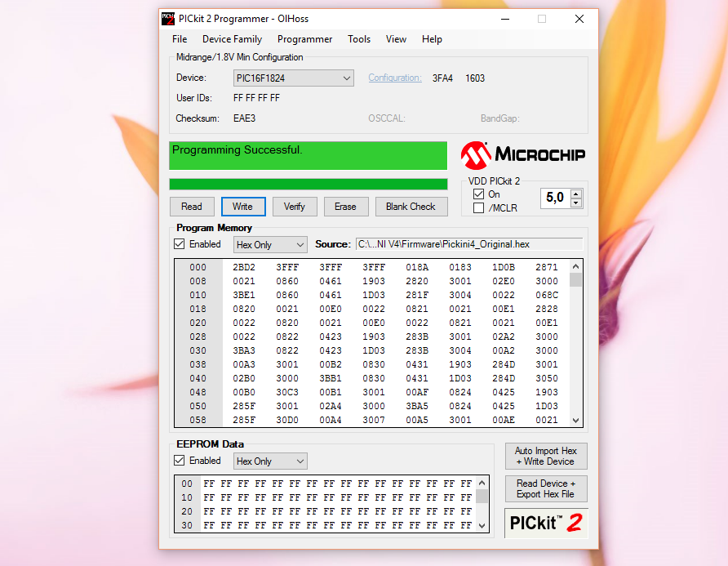Click the first config word 3FA4
The width and height of the screenshot is (728, 566).
point(442,78)
